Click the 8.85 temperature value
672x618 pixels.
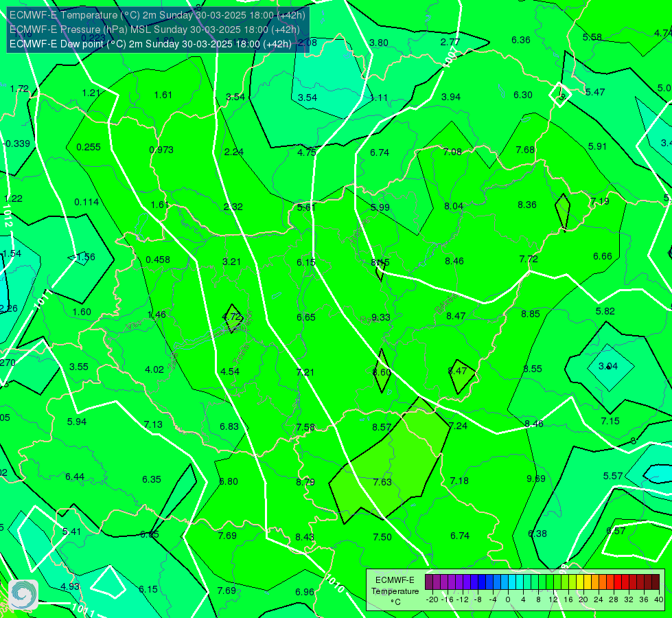click(530, 314)
